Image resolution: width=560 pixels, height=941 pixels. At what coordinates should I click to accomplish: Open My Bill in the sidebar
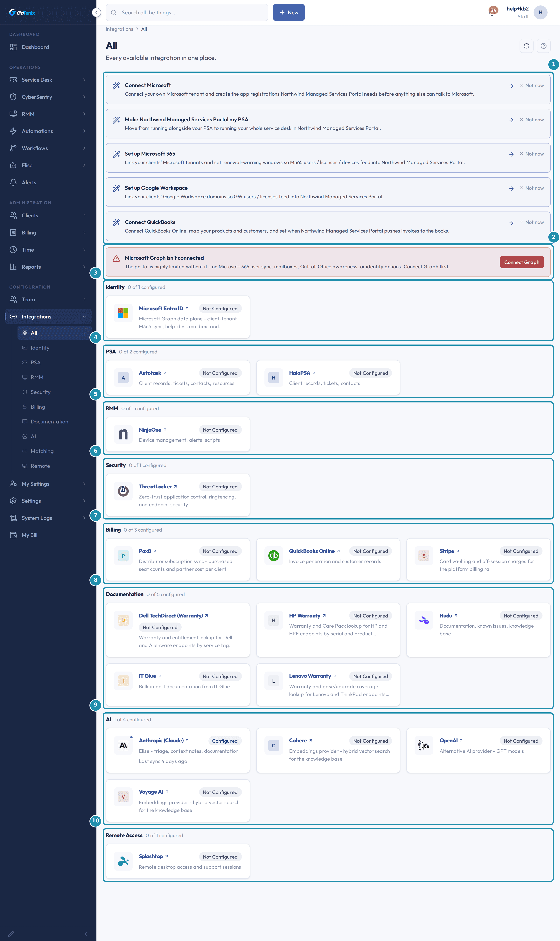click(48, 535)
